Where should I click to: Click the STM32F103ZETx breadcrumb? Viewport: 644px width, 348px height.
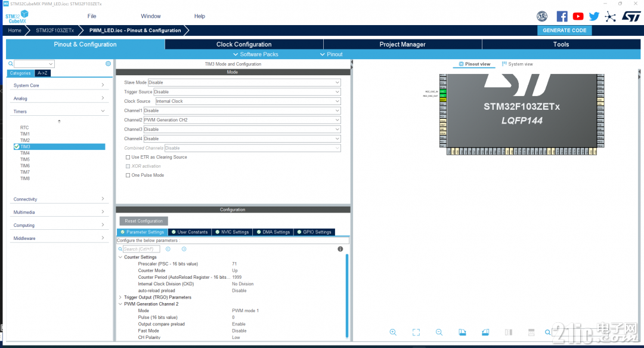tap(55, 30)
